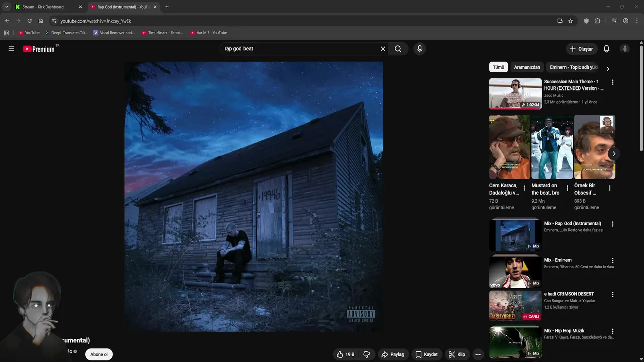Open the DeepL Translate bookmark
This screenshot has height=362, width=644.
(x=66, y=33)
